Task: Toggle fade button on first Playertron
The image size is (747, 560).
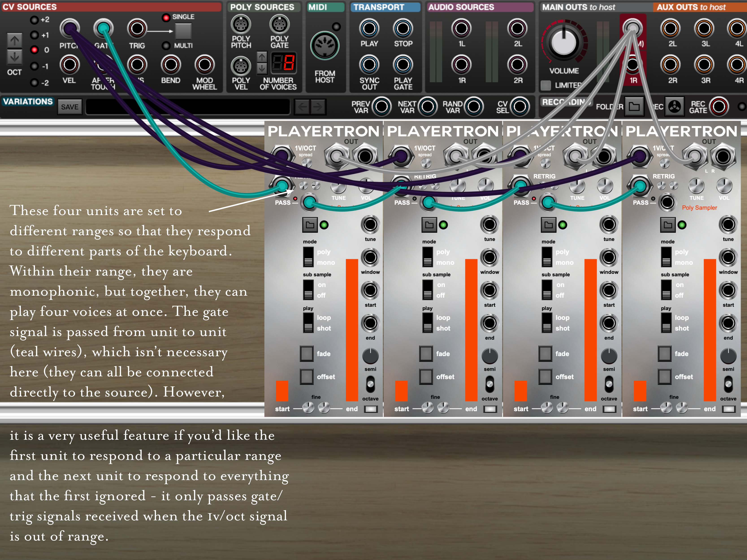Action: [307, 353]
